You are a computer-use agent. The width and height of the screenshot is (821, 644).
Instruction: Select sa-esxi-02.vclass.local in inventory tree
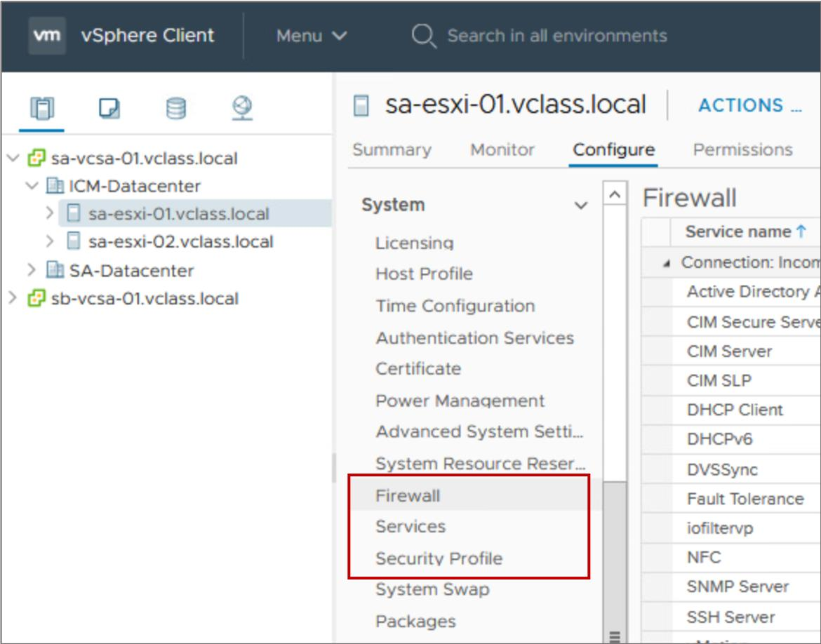pyautogui.click(x=180, y=241)
